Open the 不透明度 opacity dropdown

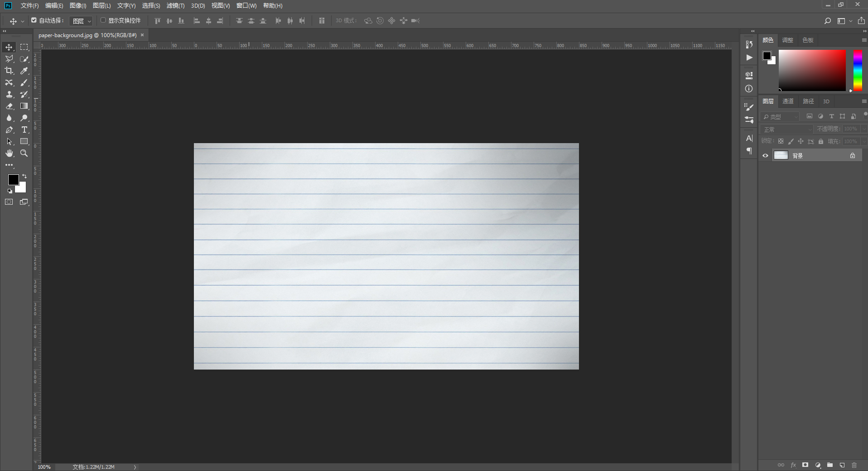(x=863, y=129)
